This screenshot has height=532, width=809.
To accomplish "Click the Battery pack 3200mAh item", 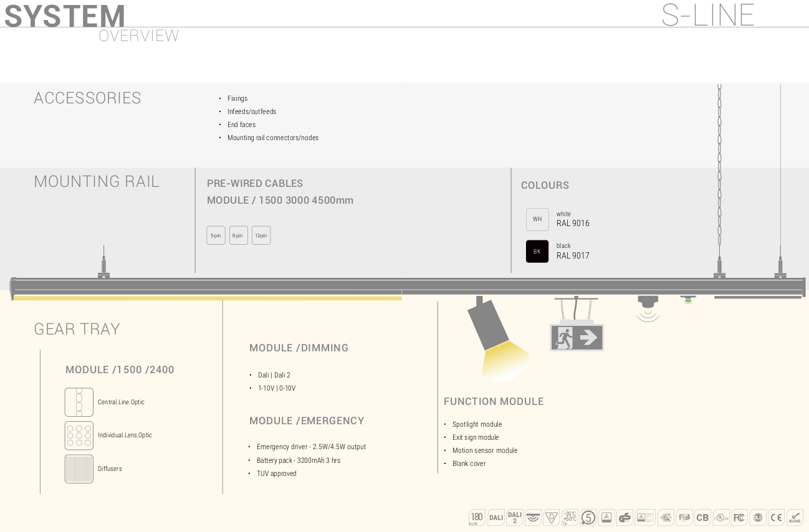I will coord(299,460).
